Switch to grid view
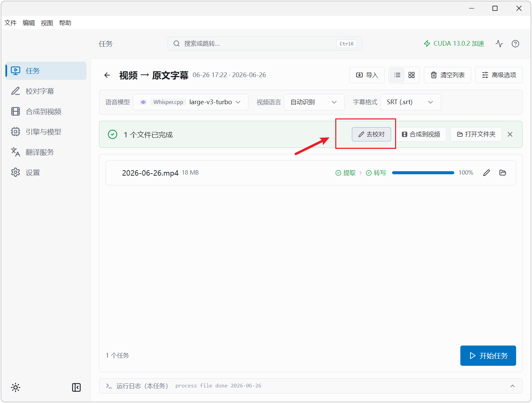The image size is (532, 403). tap(411, 75)
